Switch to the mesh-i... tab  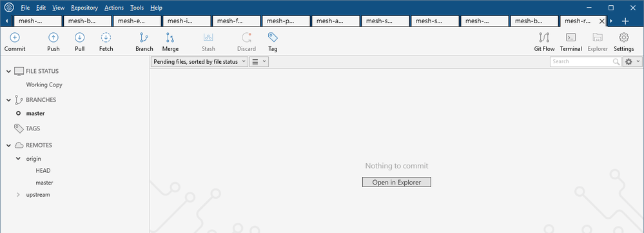pos(187,21)
